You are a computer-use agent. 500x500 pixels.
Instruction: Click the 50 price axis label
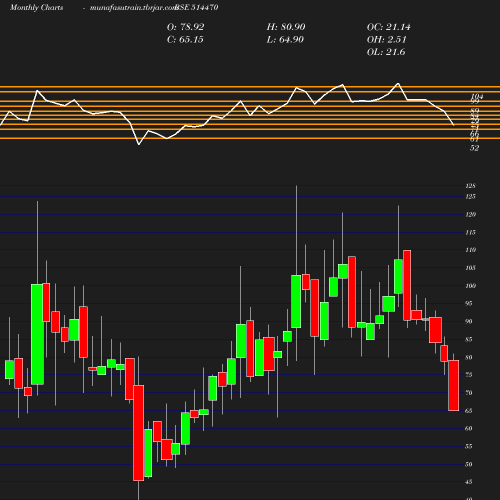(x=469, y=465)
